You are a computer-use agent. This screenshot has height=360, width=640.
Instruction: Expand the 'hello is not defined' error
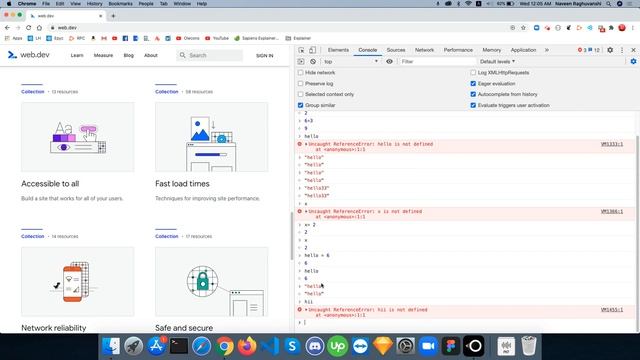(306, 144)
